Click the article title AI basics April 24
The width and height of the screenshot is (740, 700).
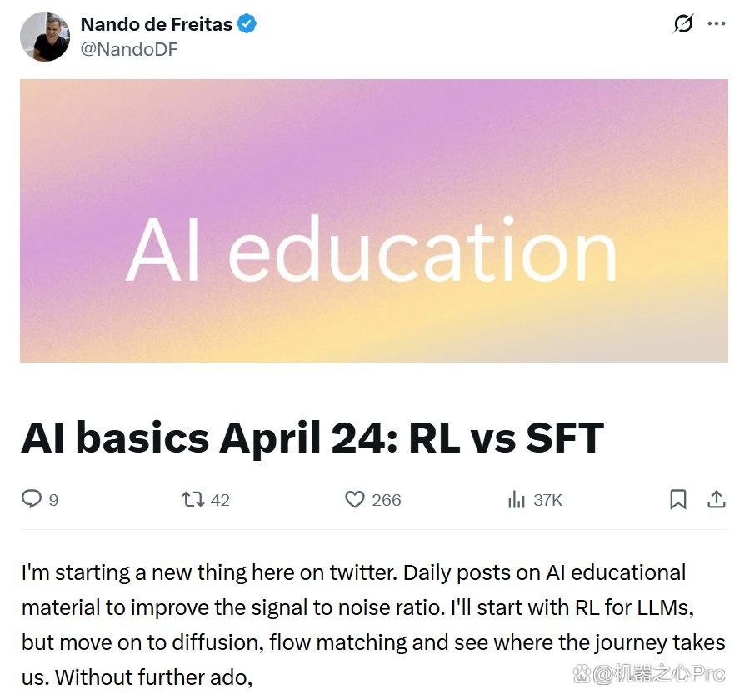pyautogui.click(x=312, y=437)
